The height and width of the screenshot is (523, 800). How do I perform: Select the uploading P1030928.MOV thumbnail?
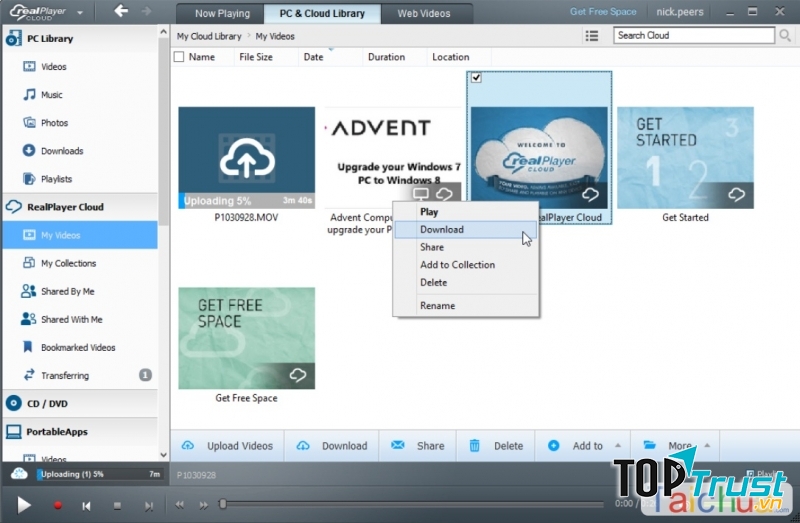click(x=246, y=158)
